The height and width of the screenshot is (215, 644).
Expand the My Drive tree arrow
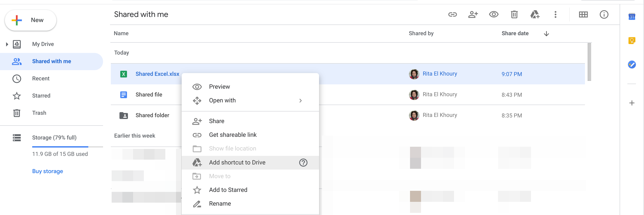click(x=7, y=44)
